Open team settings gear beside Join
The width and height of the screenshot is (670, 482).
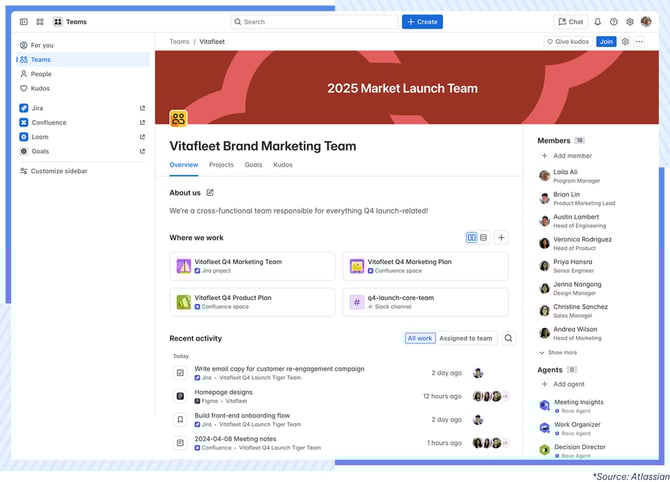coord(625,41)
